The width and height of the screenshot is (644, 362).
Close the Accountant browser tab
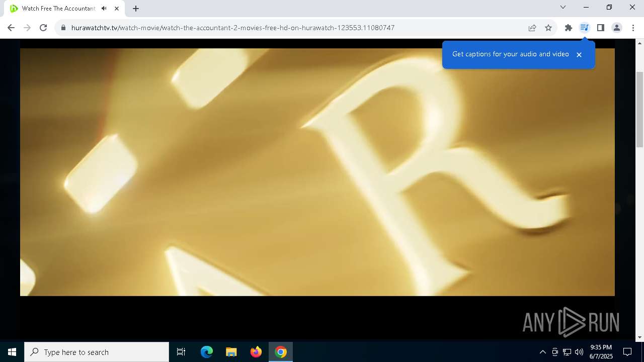[117, 9]
